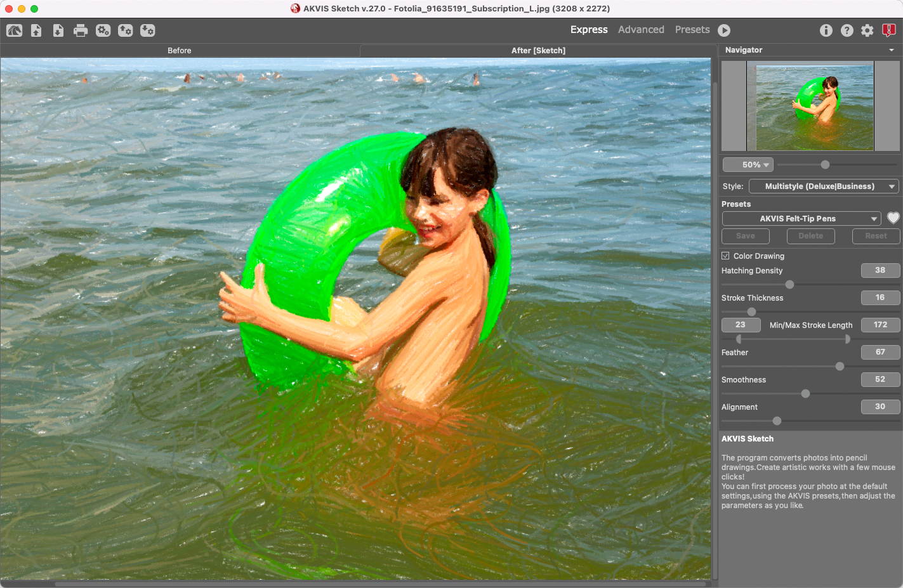Print the image with the printer icon

coord(81,30)
